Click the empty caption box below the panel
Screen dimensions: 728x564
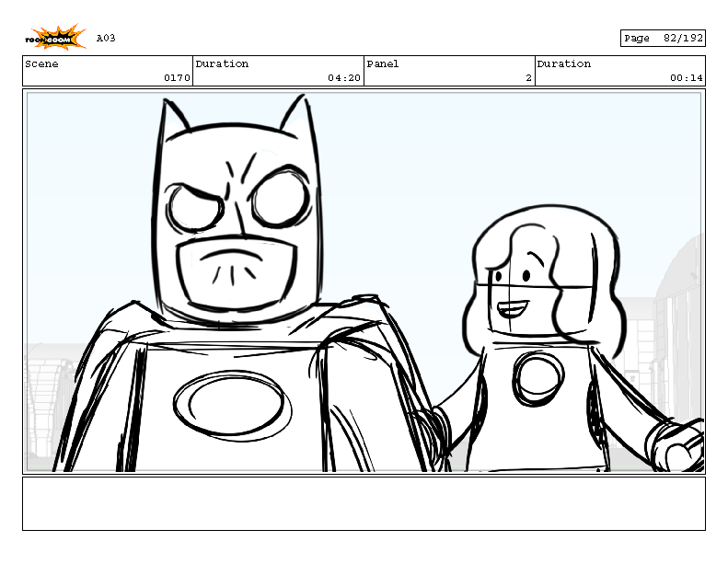tap(364, 503)
